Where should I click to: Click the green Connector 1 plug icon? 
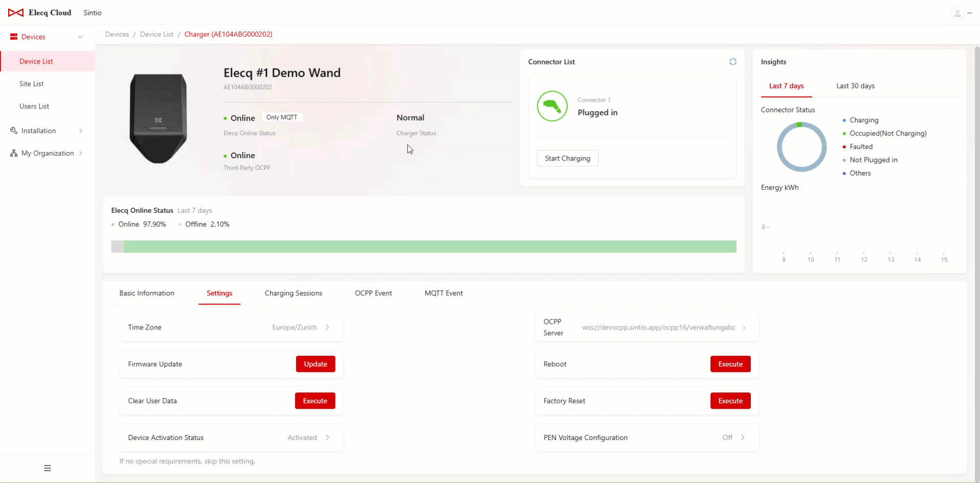coord(552,106)
